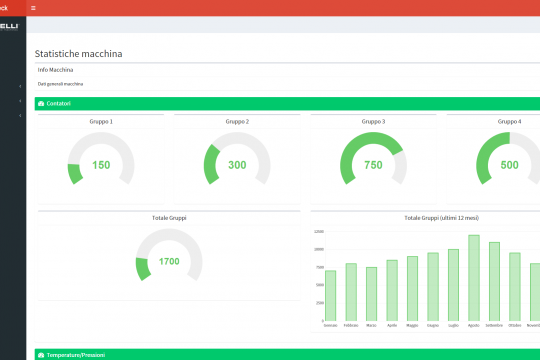The image size is (540, 360).
Task: Click the Gruppo 3 gauge showing 750
Action: (x=373, y=159)
